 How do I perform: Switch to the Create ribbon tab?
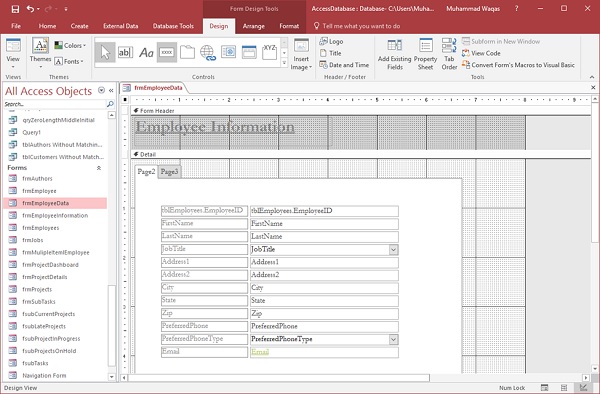tap(80, 26)
